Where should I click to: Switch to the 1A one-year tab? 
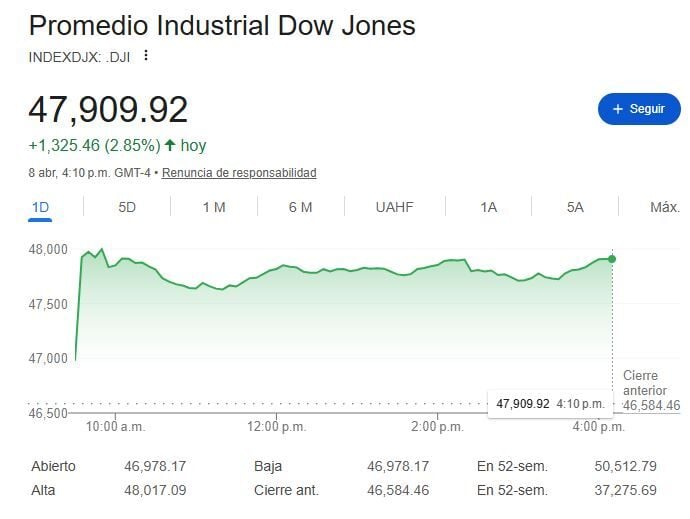pyautogui.click(x=488, y=207)
